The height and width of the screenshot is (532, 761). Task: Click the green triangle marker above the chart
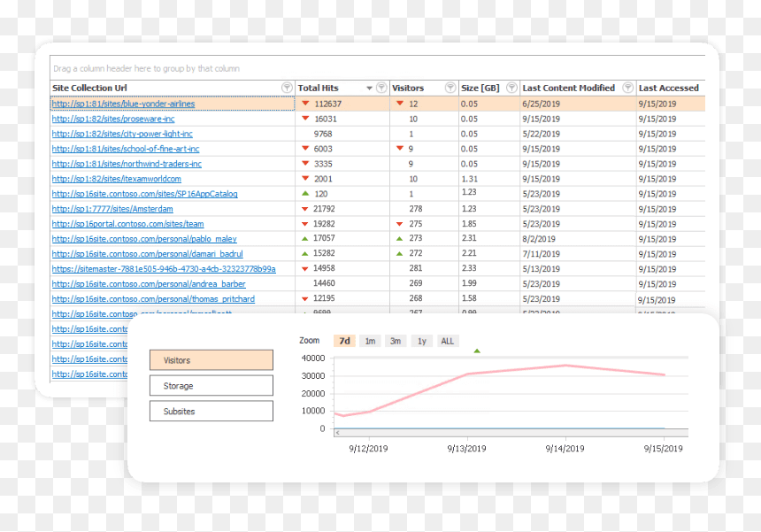(x=477, y=351)
